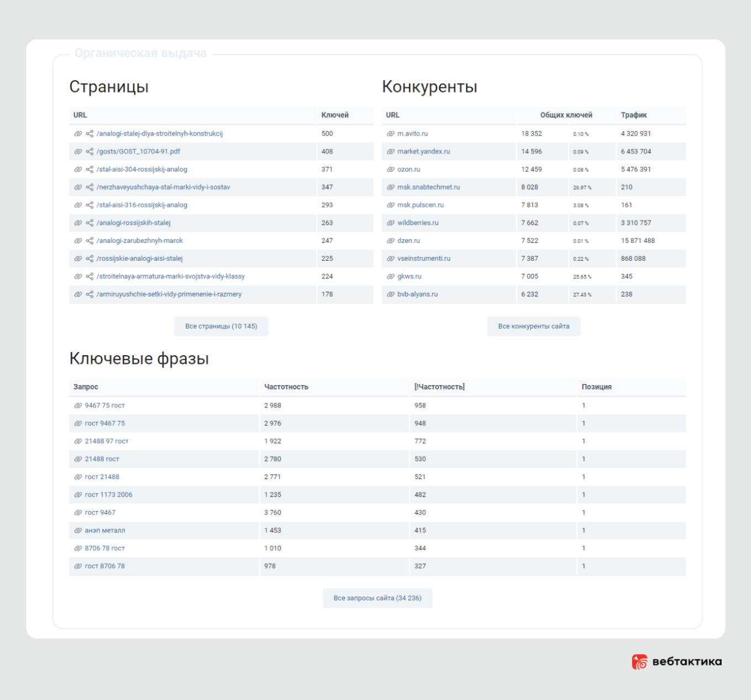Select the query "21488 97 гост"
This screenshot has width=751, height=700.
click(x=107, y=441)
